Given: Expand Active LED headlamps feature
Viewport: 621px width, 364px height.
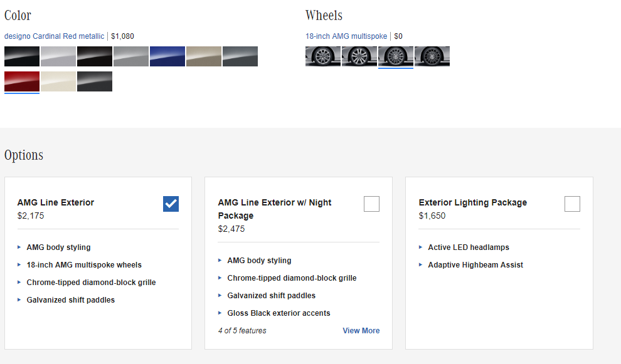Looking at the screenshot, I should (x=469, y=247).
